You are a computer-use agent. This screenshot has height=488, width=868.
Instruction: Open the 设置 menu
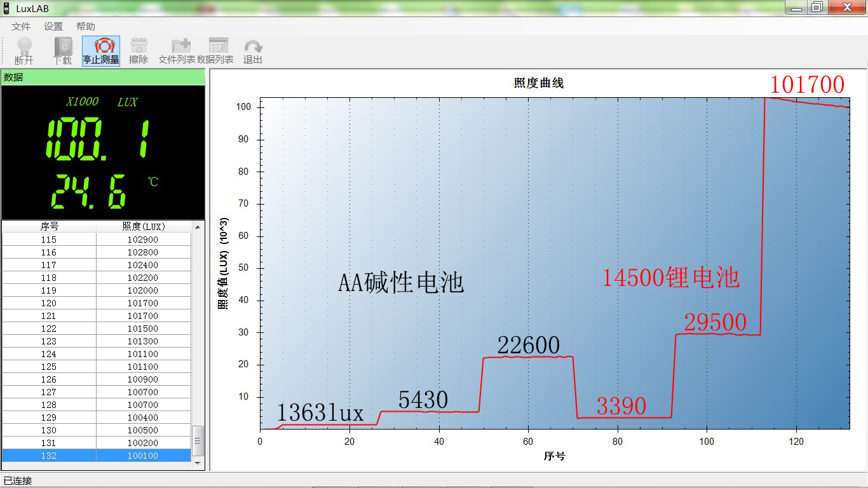point(53,27)
